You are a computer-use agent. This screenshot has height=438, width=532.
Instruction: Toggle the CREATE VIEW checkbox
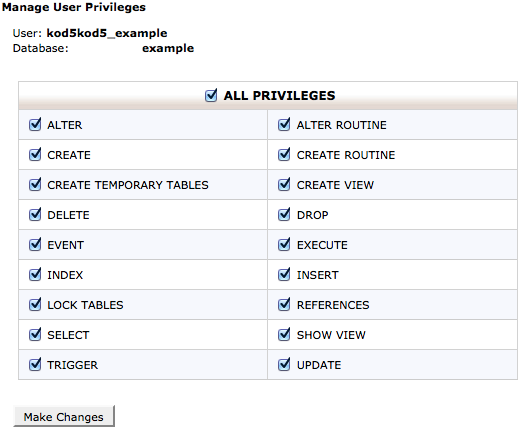[x=284, y=185]
